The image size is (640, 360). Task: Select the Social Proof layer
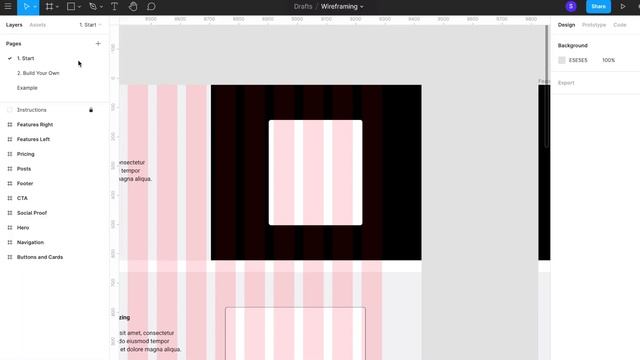click(x=32, y=213)
